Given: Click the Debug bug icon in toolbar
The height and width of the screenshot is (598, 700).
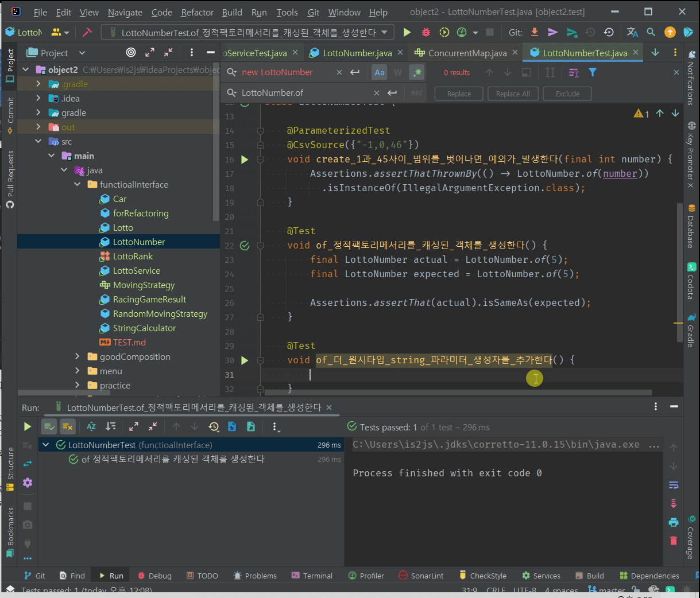Looking at the screenshot, I should click(426, 33).
